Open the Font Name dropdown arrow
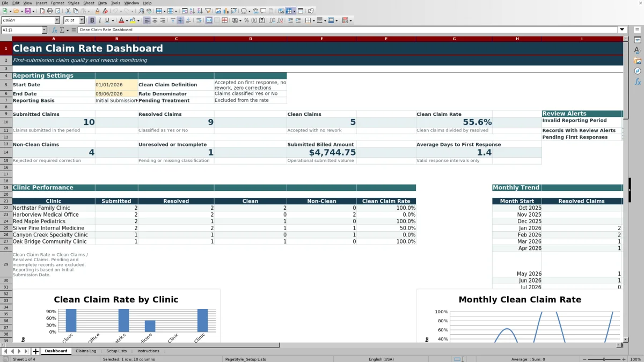Screen dimensions: 644x362 pos(57,20)
